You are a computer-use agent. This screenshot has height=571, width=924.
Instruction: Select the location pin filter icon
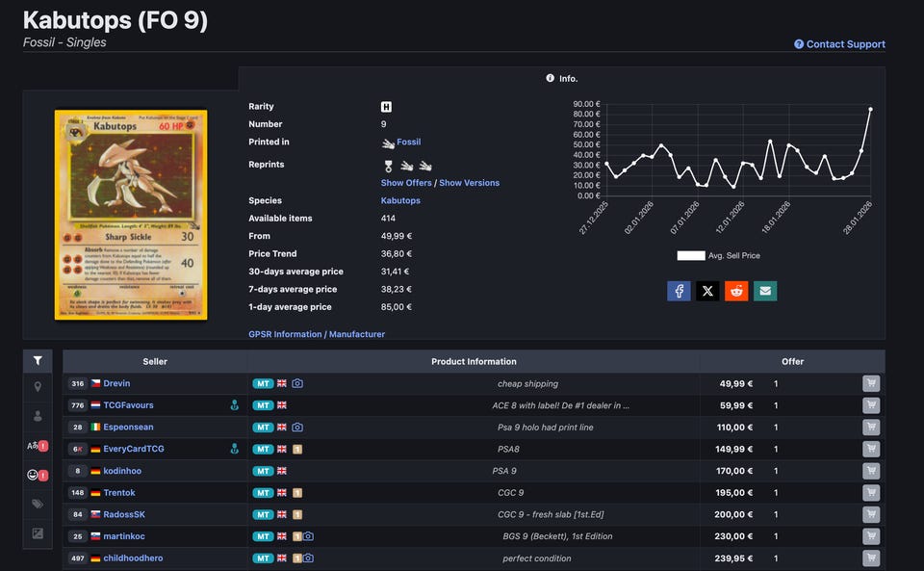[x=38, y=386]
